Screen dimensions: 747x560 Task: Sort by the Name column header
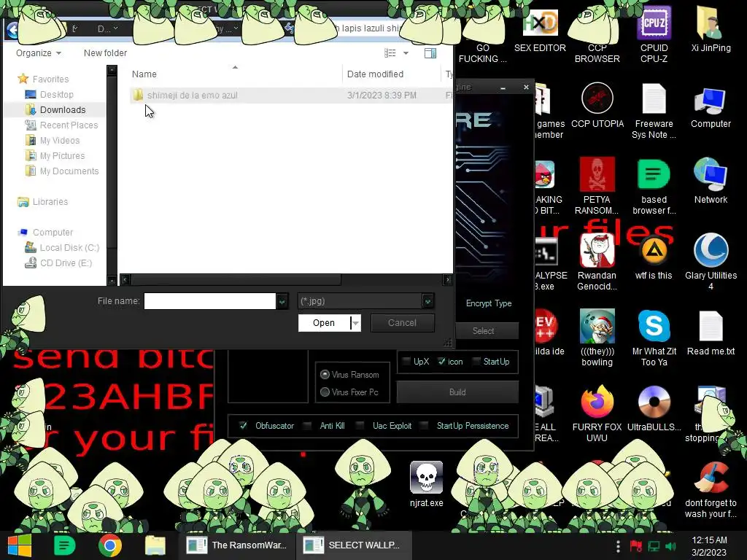click(x=144, y=74)
